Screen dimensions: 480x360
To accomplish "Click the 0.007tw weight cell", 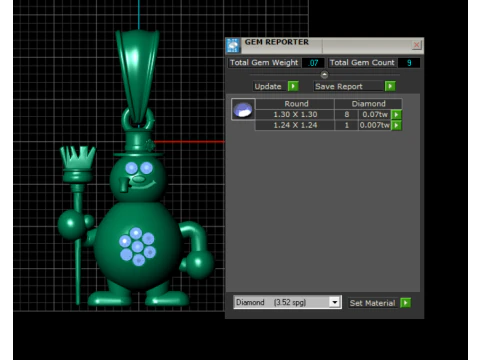I will 375,125.
